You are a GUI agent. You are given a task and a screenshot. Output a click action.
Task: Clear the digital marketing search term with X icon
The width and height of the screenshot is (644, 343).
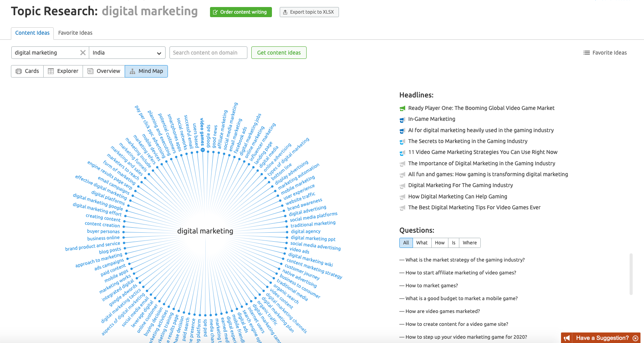[x=83, y=53]
